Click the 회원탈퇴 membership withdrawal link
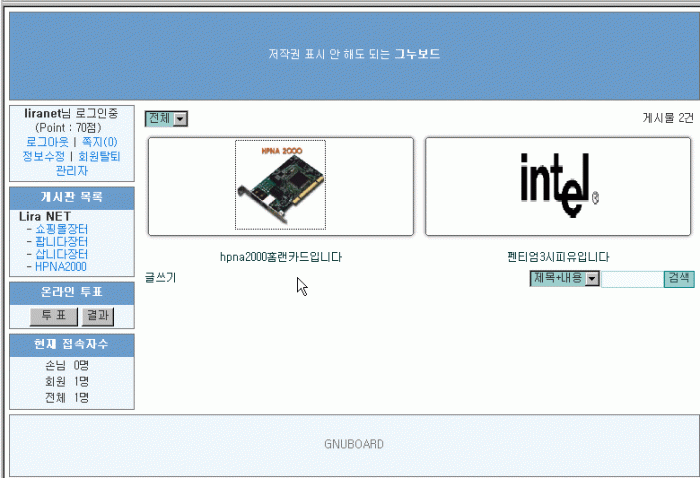 tap(99, 156)
